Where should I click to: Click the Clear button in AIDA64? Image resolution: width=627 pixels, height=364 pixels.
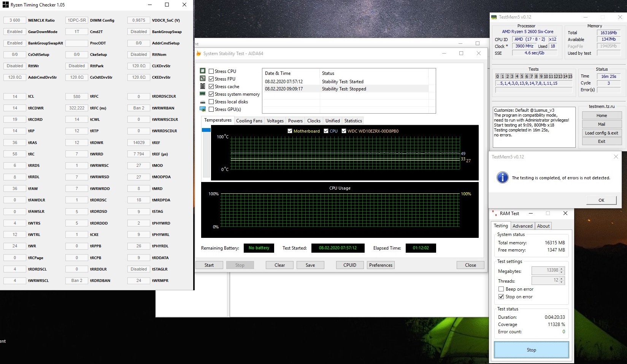pos(280,265)
